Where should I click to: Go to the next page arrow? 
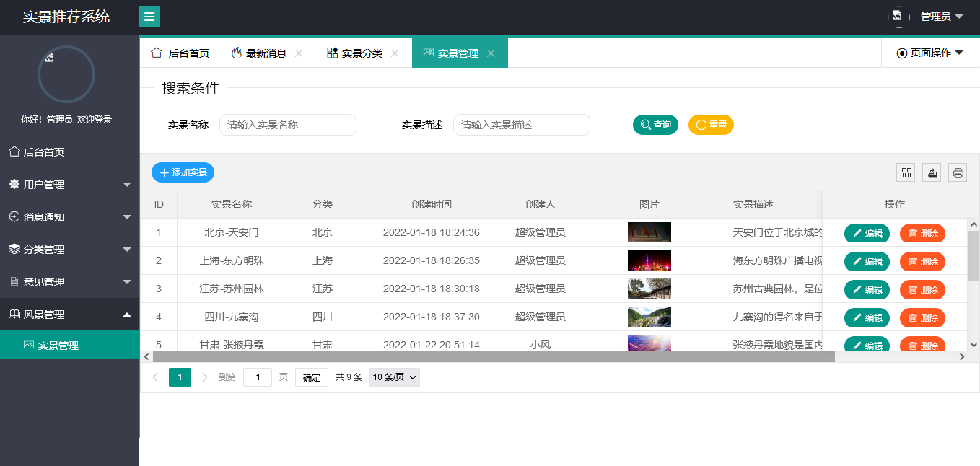[204, 377]
